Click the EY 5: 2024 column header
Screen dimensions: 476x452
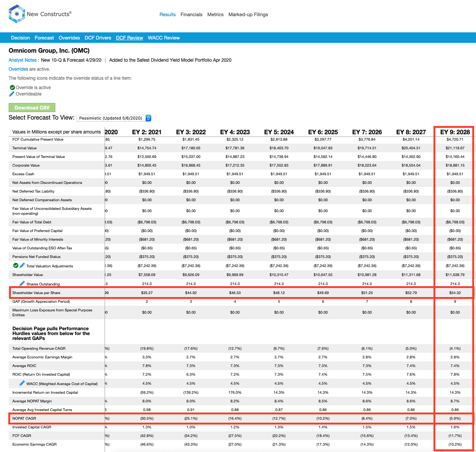coord(279,132)
